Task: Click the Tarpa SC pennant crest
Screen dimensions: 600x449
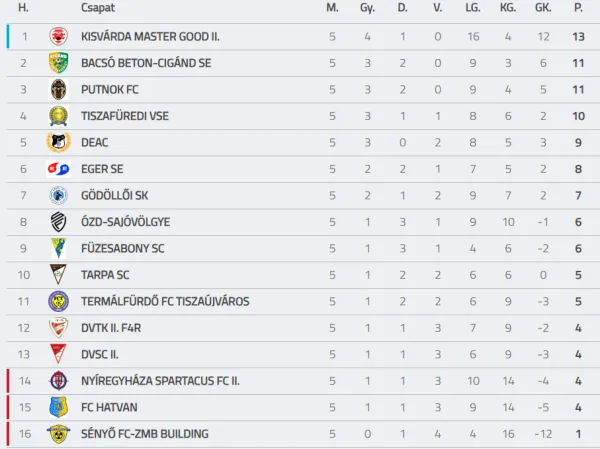Action: 59,275
